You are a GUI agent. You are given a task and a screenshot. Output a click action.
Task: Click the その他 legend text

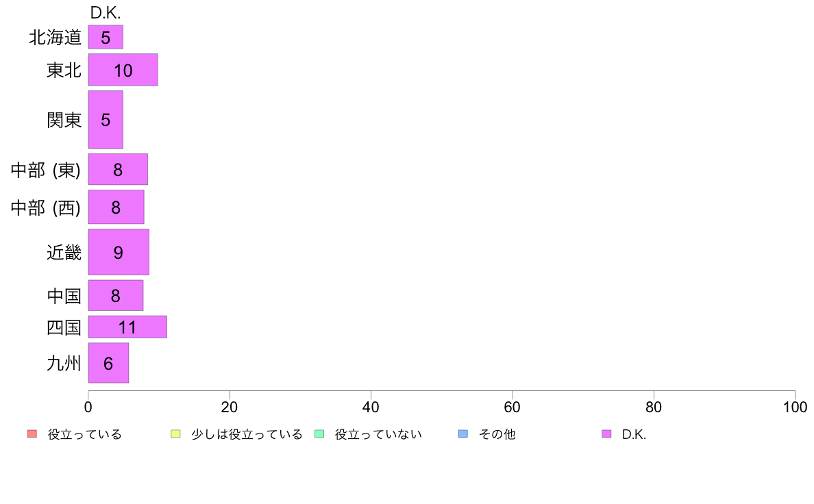tap(497, 434)
